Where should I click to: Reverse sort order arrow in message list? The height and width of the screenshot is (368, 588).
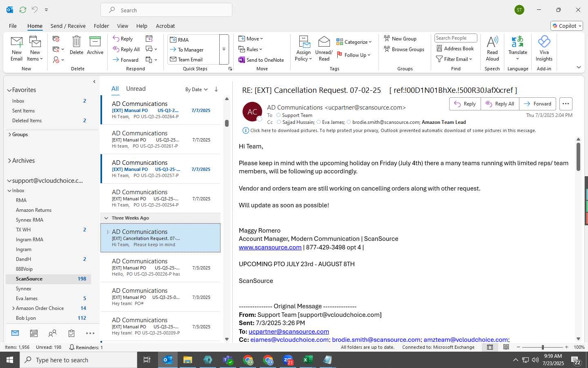click(216, 89)
